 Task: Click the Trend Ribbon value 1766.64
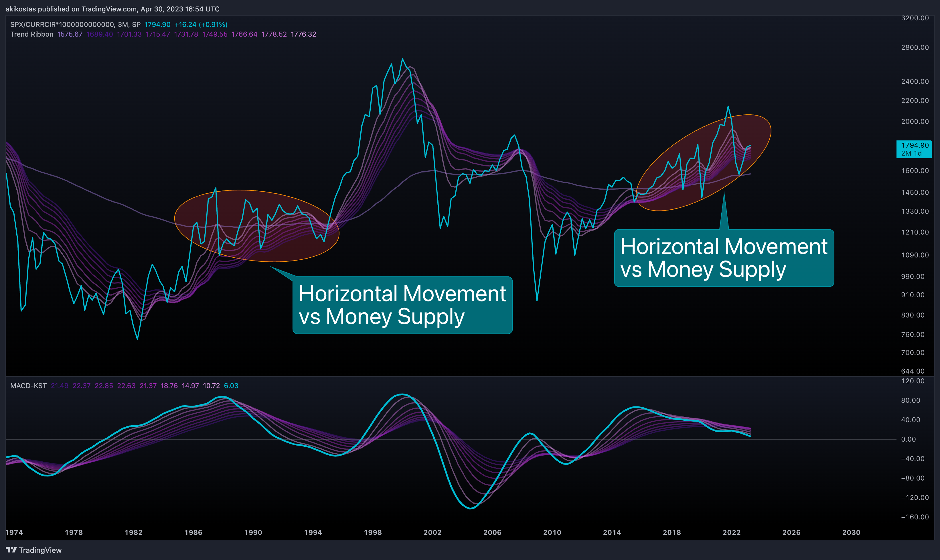point(244,34)
